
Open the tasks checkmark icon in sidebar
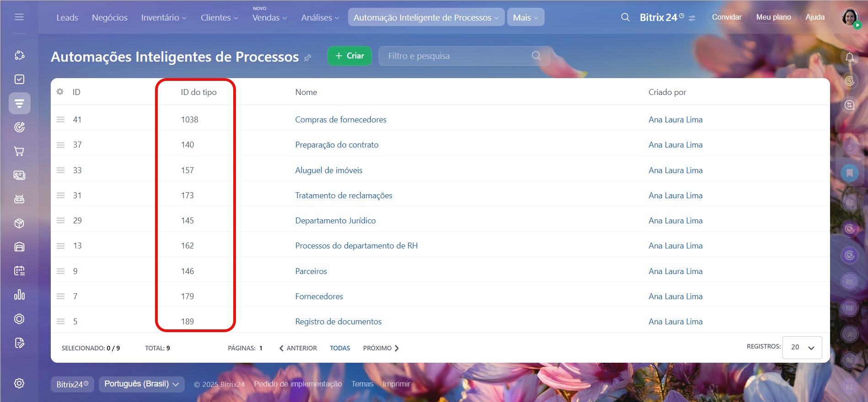tap(19, 79)
